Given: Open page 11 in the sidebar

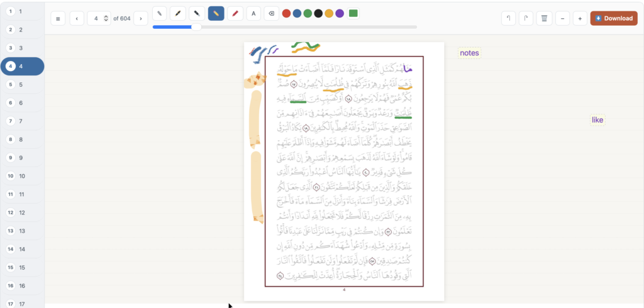Looking at the screenshot, I should coord(21,194).
